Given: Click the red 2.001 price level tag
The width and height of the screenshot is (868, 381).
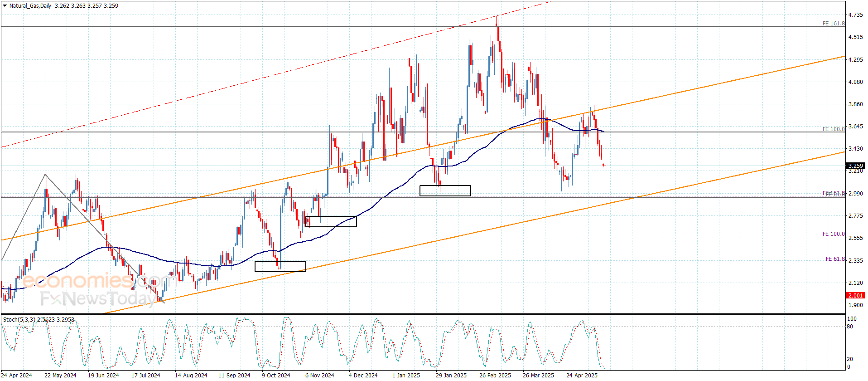Looking at the screenshot, I should (x=855, y=295).
